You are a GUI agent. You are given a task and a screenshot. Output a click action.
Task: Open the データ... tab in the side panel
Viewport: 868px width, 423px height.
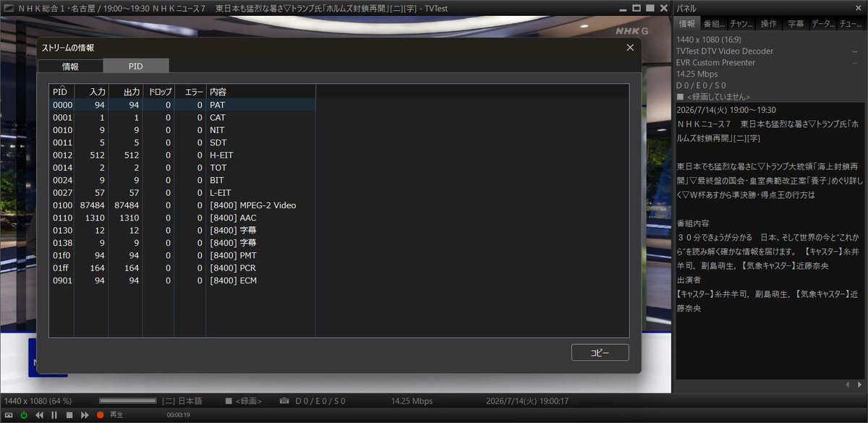[x=822, y=24]
